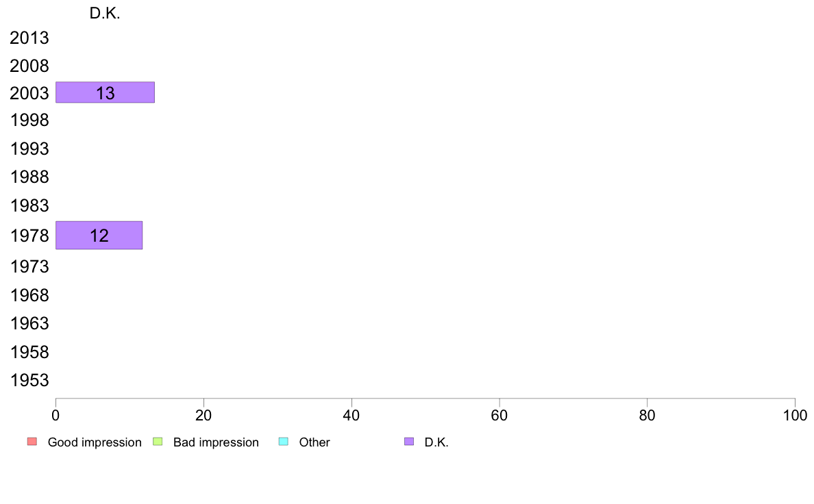Click the Other legend text
814x504 pixels.
(x=314, y=442)
